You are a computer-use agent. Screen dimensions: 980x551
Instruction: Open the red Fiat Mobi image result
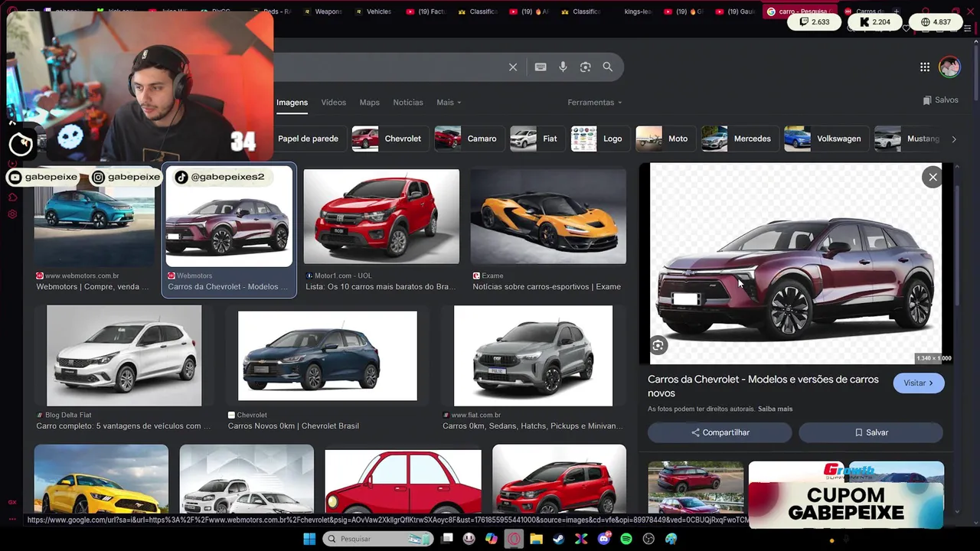click(x=381, y=217)
